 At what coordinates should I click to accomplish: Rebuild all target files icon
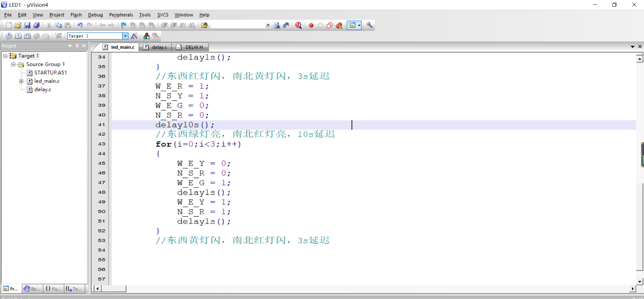(x=28, y=36)
